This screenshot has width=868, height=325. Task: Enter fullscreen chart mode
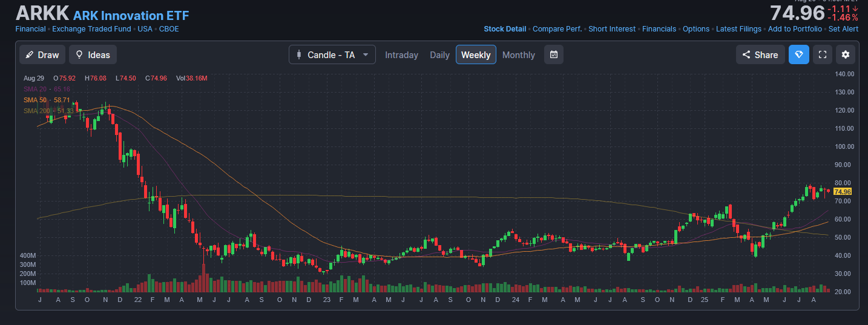coord(822,54)
